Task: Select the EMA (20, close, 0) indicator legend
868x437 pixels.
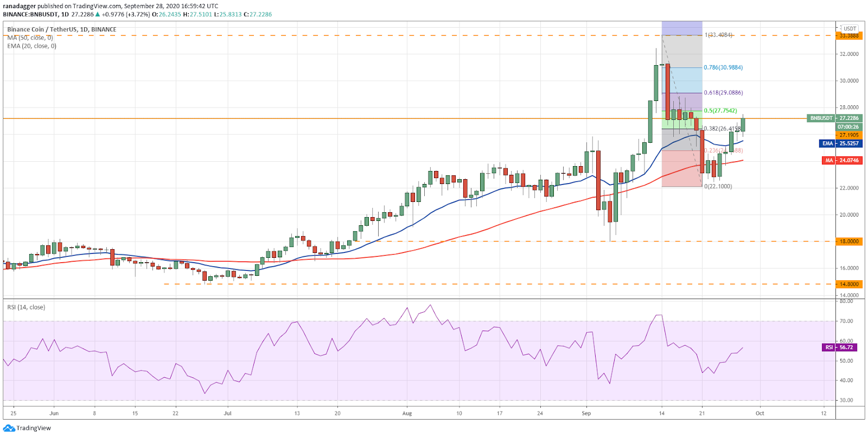Action: (x=32, y=46)
